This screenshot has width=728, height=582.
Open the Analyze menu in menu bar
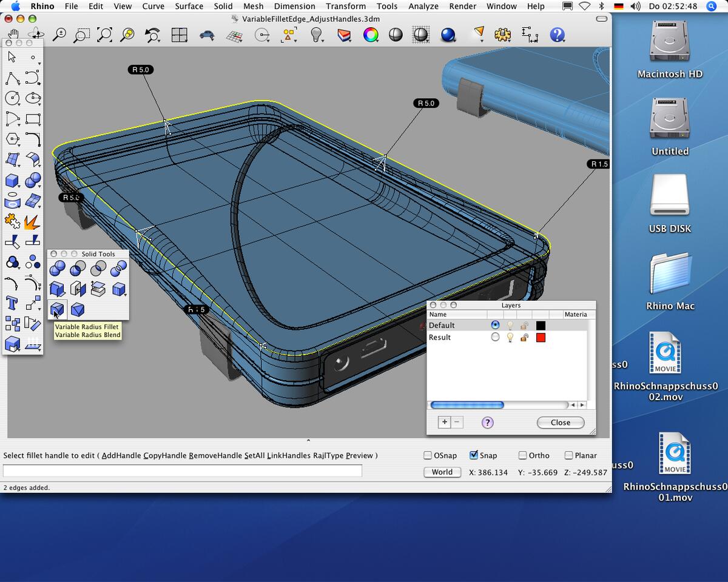point(423,6)
